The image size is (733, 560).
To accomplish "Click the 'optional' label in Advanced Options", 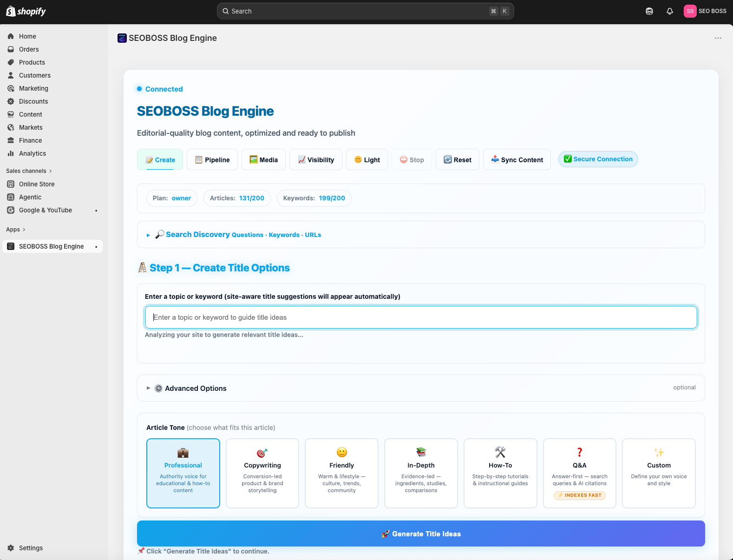I will click(684, 387).
